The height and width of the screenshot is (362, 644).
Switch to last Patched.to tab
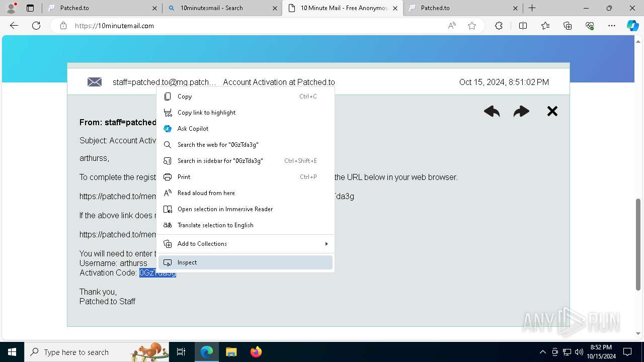[x=463, y=8]
